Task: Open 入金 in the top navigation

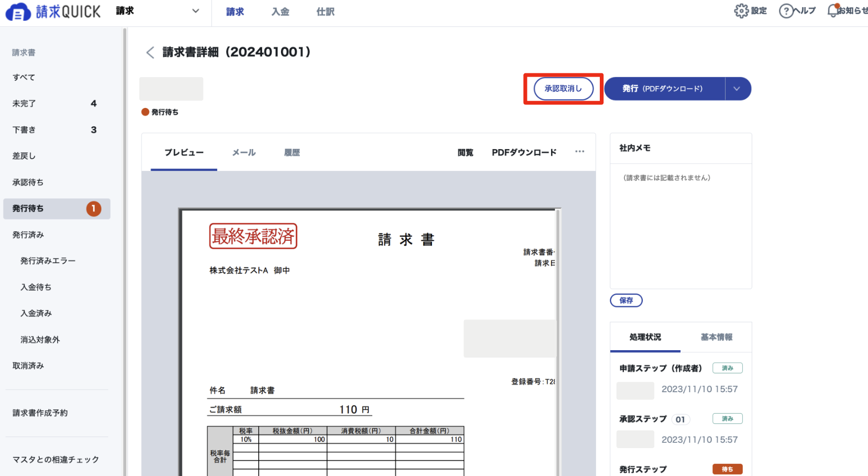Action: click(280, 12)
